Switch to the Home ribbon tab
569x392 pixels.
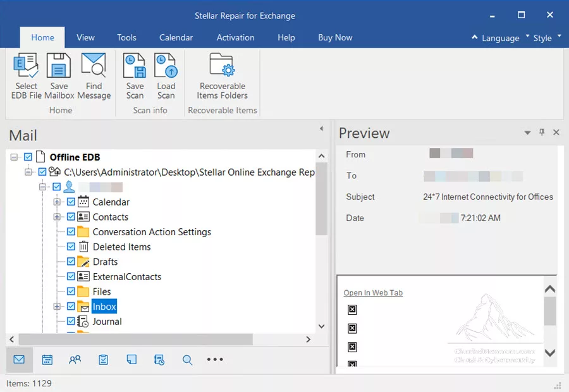pyautogui.click(x=42, y=37)
